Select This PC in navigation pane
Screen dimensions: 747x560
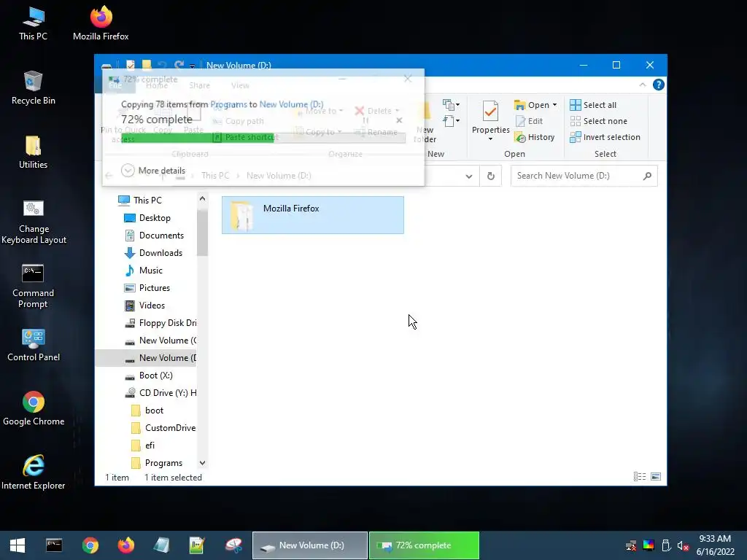point(139,200)
